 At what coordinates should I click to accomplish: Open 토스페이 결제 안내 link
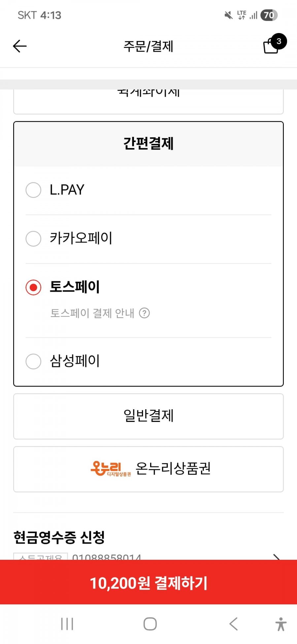coord(92,313)
